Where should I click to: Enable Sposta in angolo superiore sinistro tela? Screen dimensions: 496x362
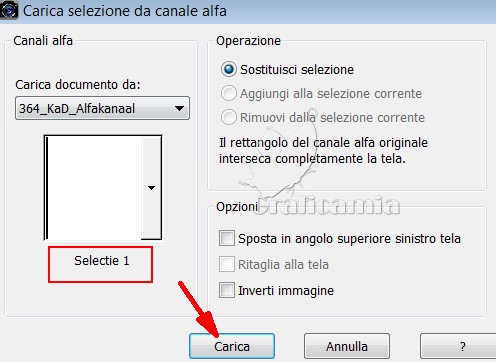[x=227, y=238]
